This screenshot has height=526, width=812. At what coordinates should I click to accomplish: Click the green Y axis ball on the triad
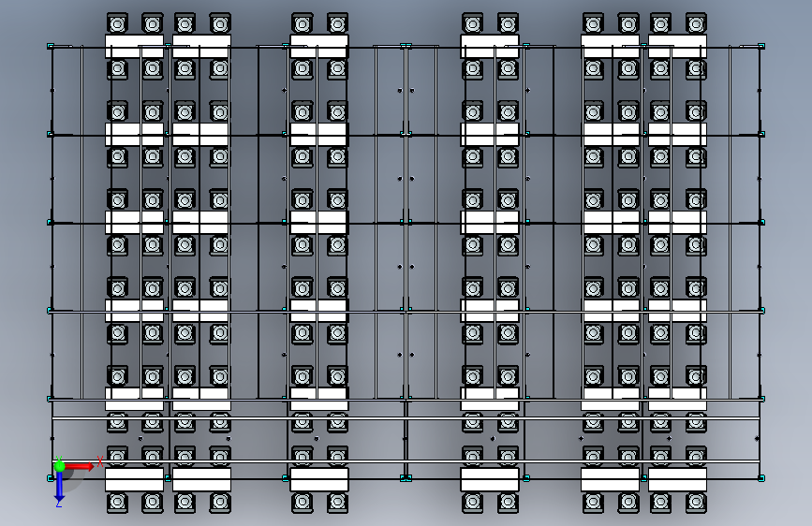pos(60,465)
